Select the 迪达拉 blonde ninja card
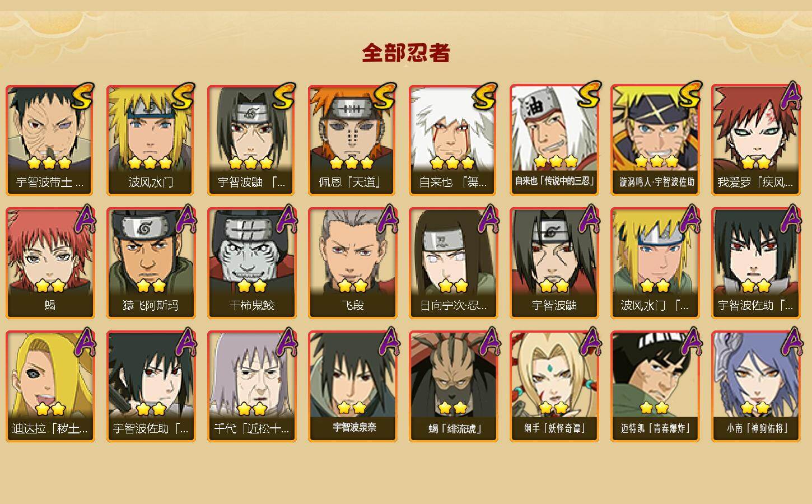This screenshot has height=504, width=812. click(x=50, y=386)
